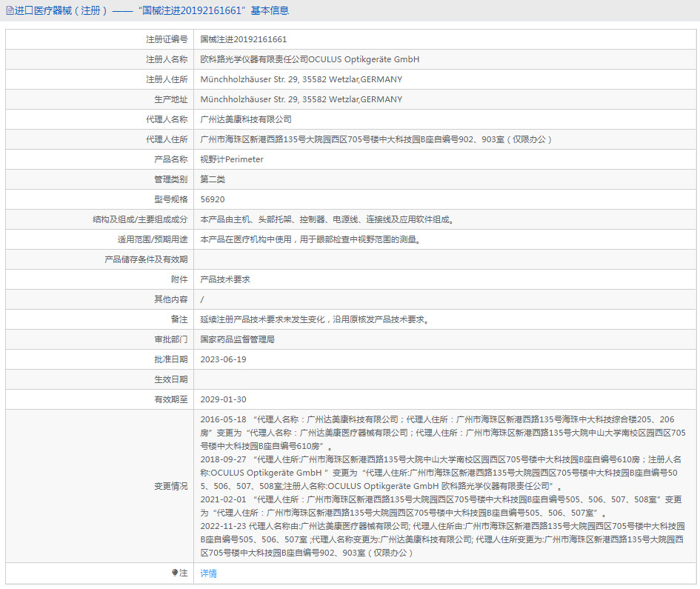
Task: Open the 详情 link in the 注 row
Action: point(207,573)
